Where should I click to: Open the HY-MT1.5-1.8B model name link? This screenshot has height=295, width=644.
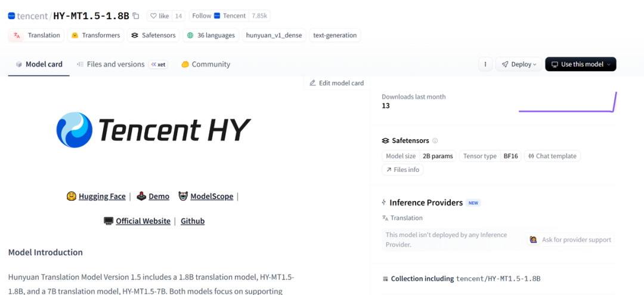91,16
